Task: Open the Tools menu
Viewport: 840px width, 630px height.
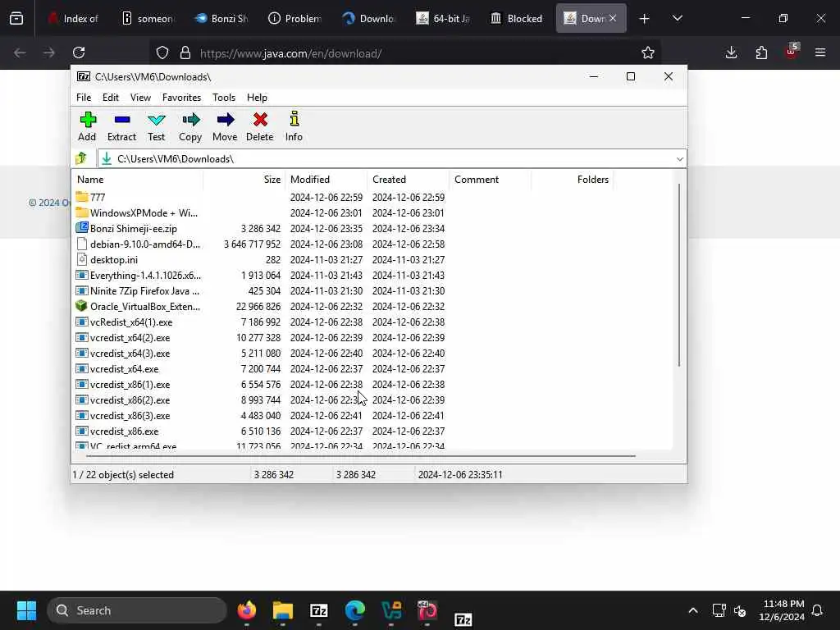Action: (x=224, y=98)
